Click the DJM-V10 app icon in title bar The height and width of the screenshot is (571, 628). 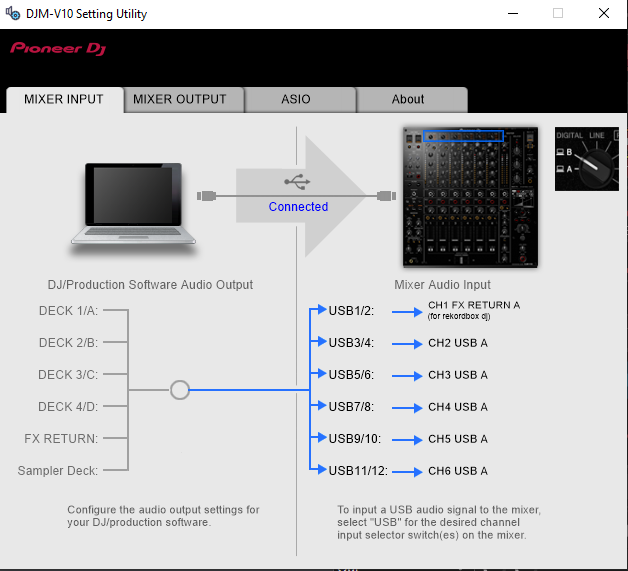(12, 13)
